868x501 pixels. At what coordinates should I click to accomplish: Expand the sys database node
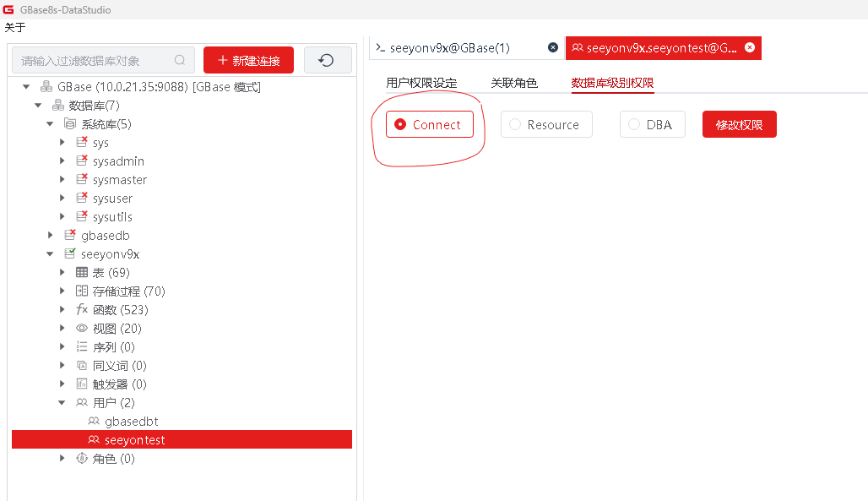(62, 143)
